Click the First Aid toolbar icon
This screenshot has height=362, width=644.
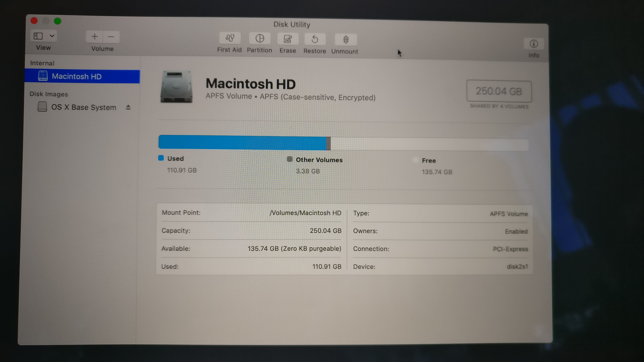point(230,38)
